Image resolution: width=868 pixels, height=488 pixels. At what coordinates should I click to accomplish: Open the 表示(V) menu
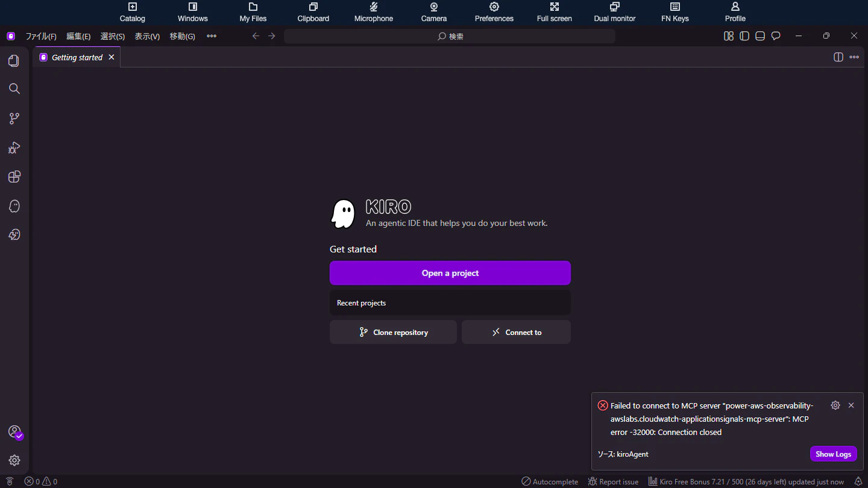[x=147, y=36]
